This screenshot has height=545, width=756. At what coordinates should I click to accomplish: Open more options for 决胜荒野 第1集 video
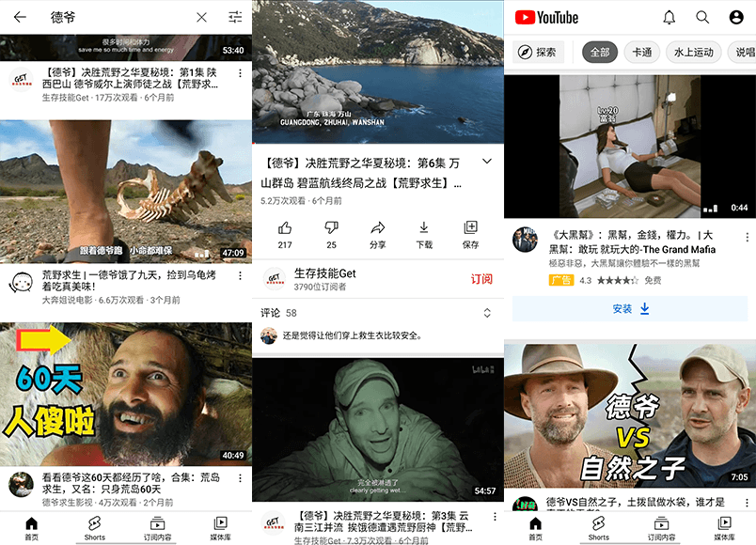tap(240, 73)
